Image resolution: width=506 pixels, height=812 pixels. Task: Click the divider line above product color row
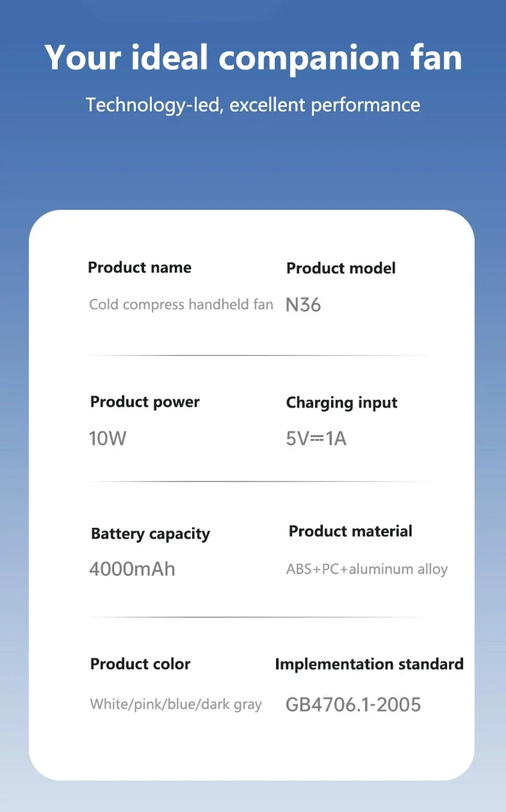(x=259, y=617)
